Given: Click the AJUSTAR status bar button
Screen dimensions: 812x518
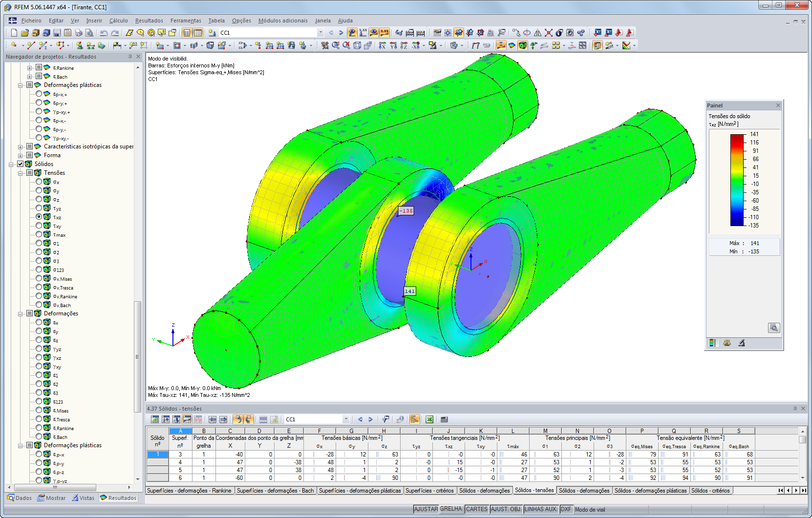Looking at the screenshot, I should [426, 509].
